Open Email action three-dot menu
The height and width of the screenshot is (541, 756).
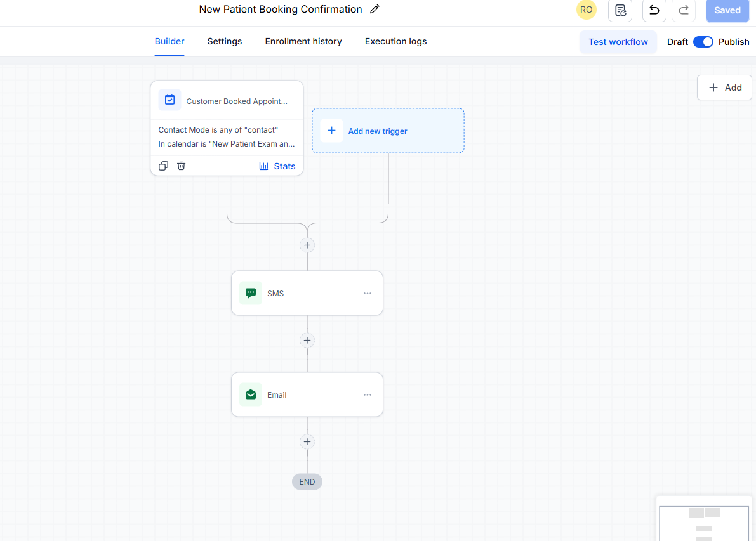[368, 395]
